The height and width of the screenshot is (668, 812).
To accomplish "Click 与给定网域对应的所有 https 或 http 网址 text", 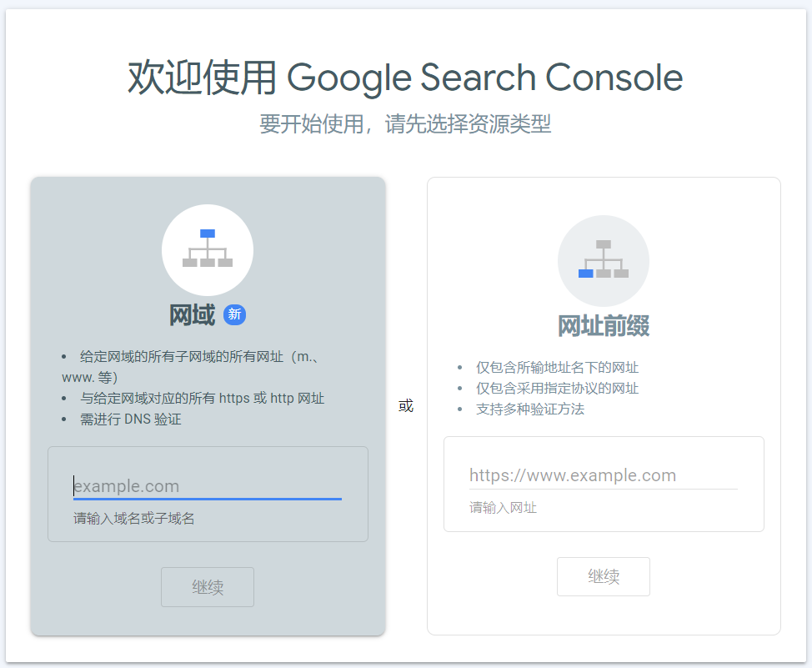I will pos(202,399).
